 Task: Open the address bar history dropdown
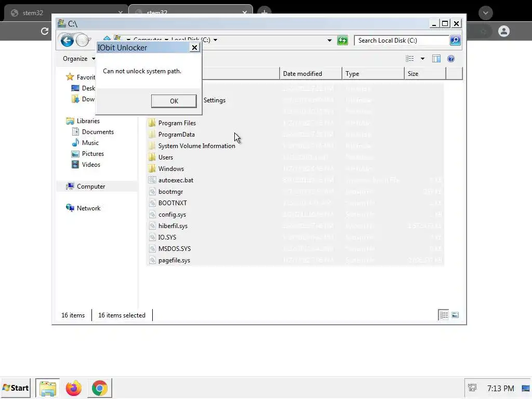coord(329,41)
